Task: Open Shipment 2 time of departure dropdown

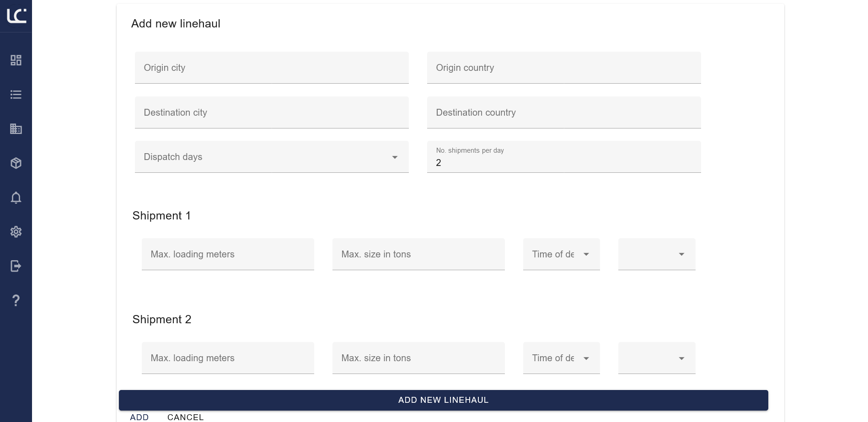Action: click(561, 358)
